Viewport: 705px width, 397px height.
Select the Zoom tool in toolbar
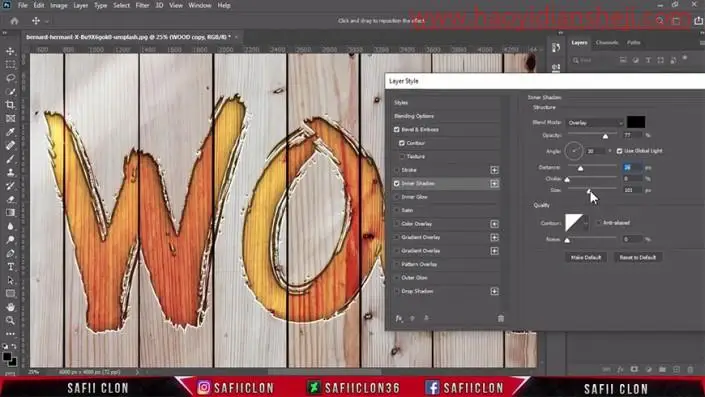click(x=10, y=321)
